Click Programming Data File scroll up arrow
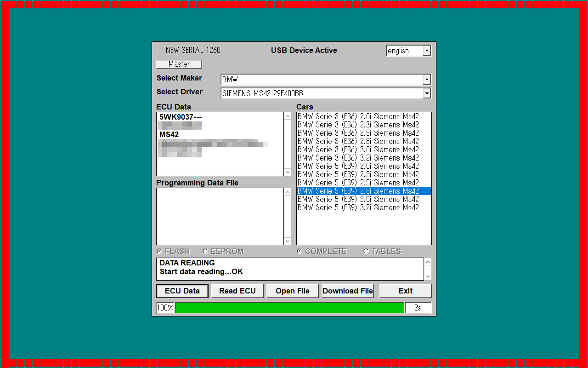The image size is (588, 368). (x=288, y=192)
